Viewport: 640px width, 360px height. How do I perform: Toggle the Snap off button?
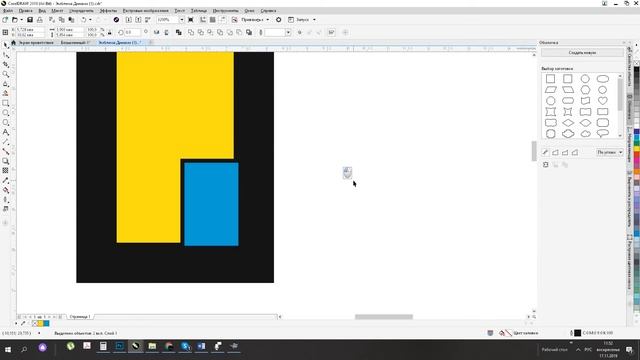[235, 20]
